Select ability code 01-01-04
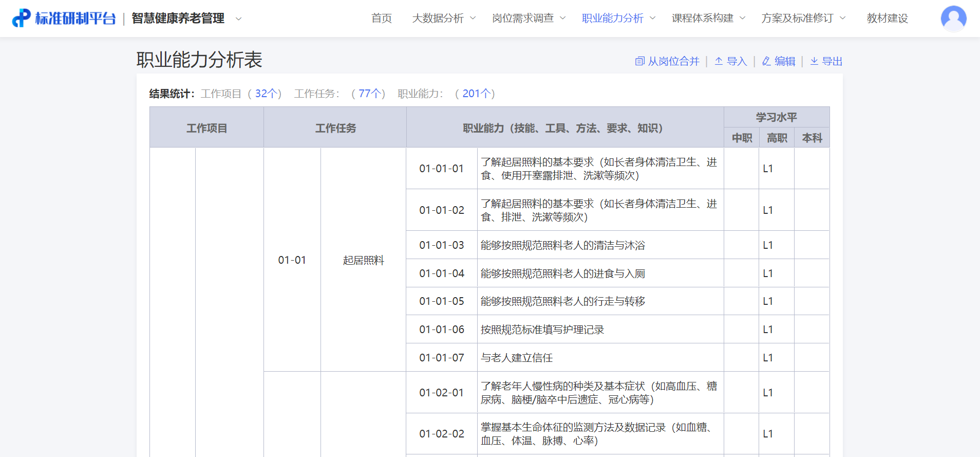 click(442, 273)
